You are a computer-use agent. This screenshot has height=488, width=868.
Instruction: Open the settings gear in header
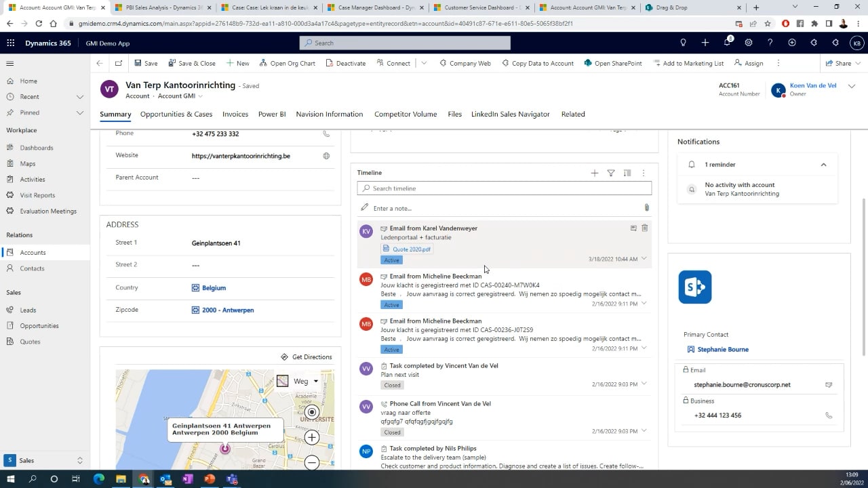(x=749, y=43)
